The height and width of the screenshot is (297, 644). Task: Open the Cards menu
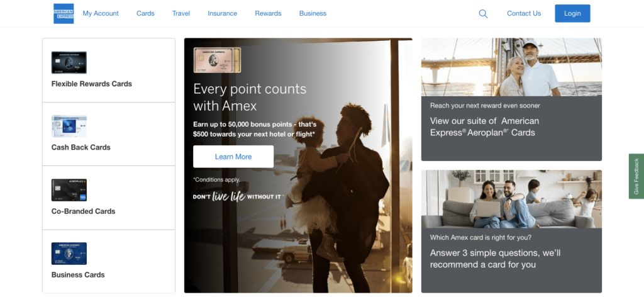pyautogui.click(x=145, y=14)
